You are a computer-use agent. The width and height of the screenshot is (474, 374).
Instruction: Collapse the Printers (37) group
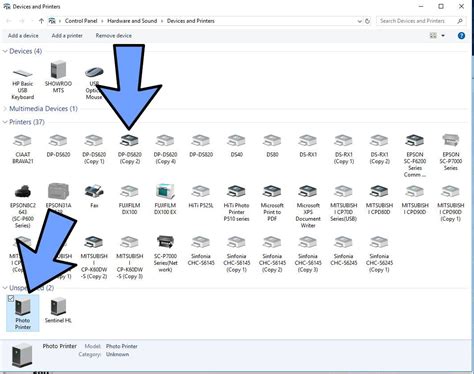coord(5,122)
